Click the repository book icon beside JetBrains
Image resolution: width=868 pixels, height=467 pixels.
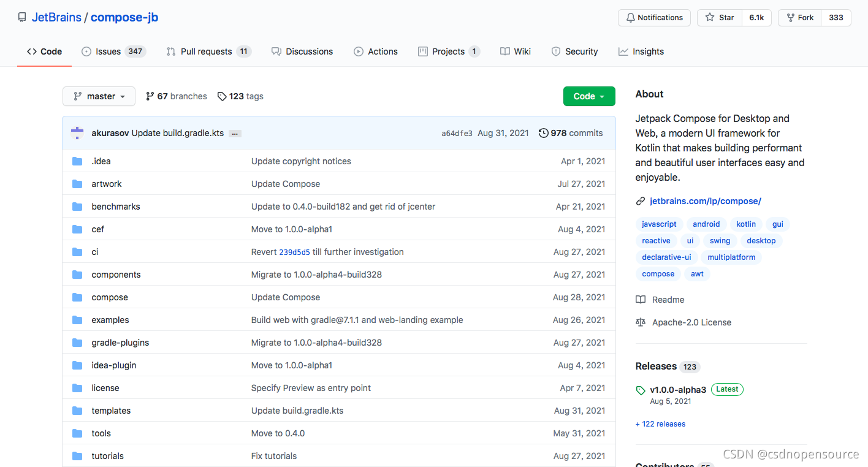pos(22,18)
